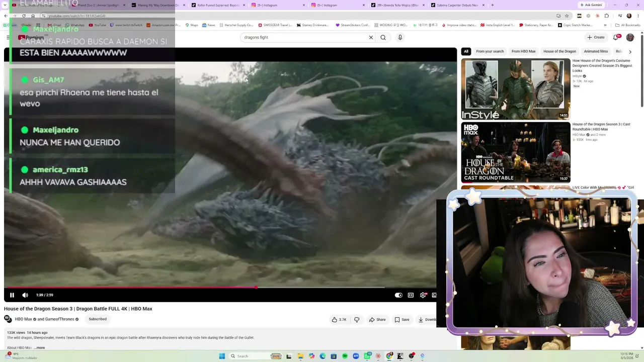
Task: Open Microsoft Edge from the taskbar
Action: tap(323, 356)
